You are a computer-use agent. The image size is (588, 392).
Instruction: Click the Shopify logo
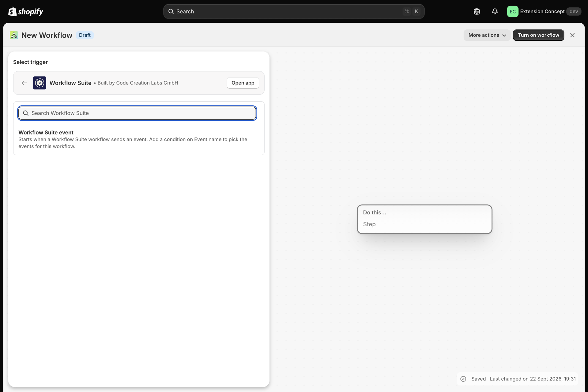click(x=26, y=11)
